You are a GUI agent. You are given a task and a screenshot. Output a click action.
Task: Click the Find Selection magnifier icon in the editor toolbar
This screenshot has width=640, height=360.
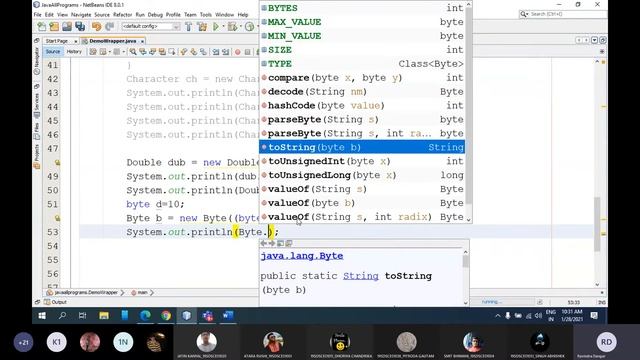[133, 52]
